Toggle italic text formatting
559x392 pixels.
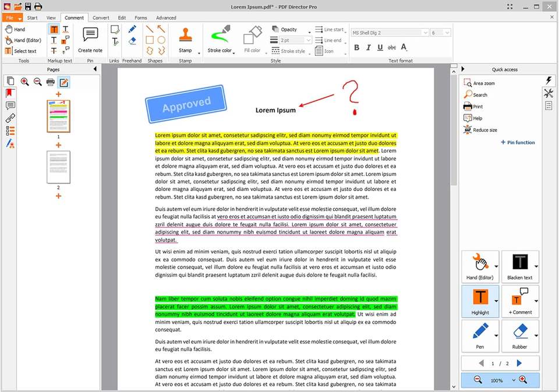click(x=369, y=47)
